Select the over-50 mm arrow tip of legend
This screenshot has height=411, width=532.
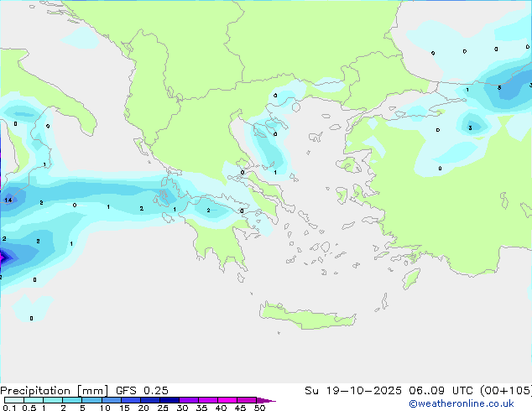pyautogui.click(x=266, y=401)
